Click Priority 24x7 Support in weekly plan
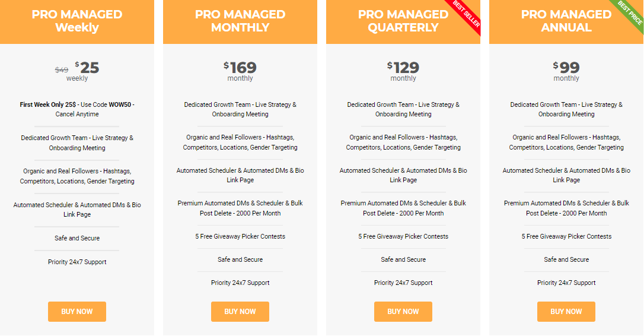Viewport: 644px width, 336px height. [77, 262]
